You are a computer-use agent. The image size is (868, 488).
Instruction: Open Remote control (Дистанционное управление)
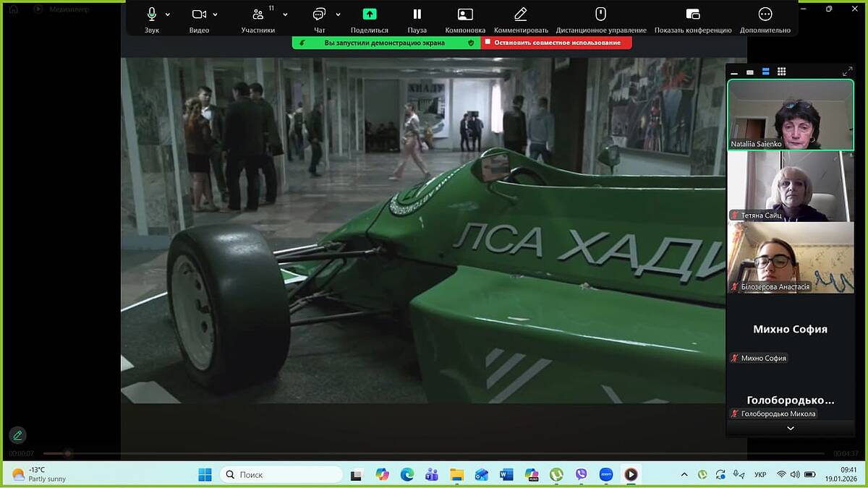[600, 14]
